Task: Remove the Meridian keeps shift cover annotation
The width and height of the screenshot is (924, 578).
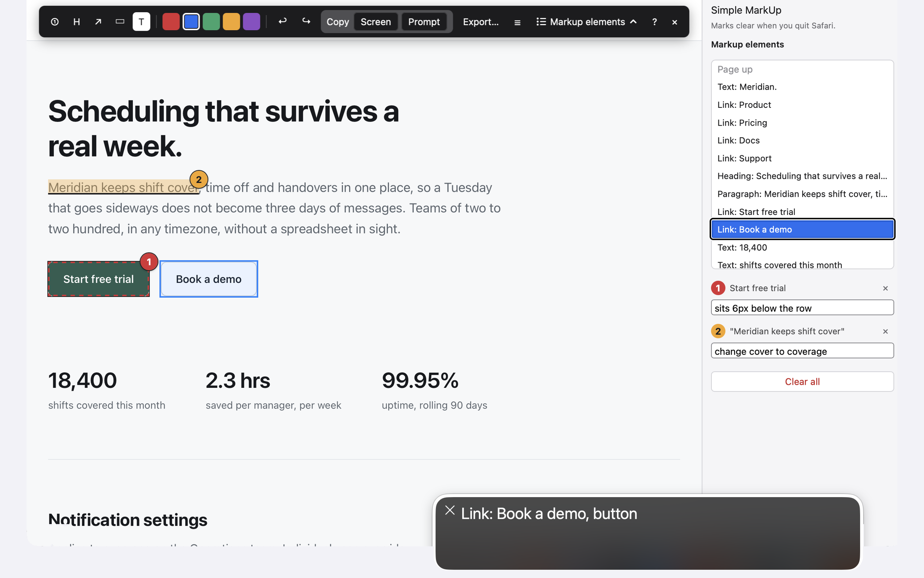Action: click(x=885, y=331)
